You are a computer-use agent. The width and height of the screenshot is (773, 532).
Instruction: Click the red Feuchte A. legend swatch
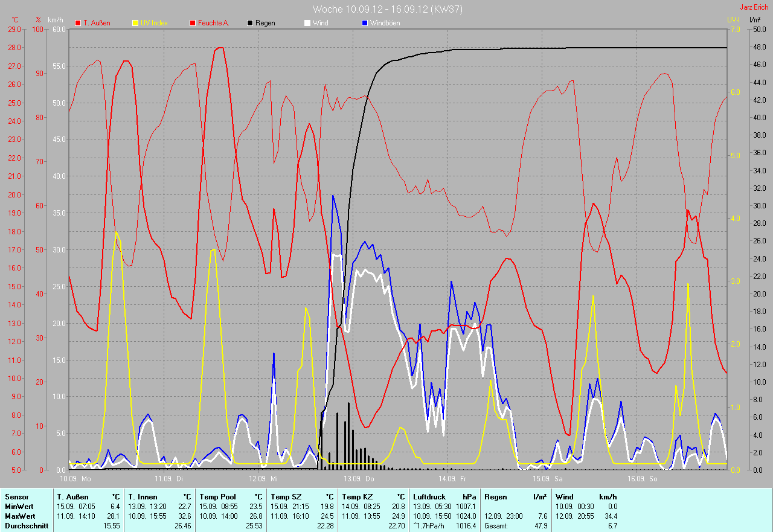click(193, 23)
